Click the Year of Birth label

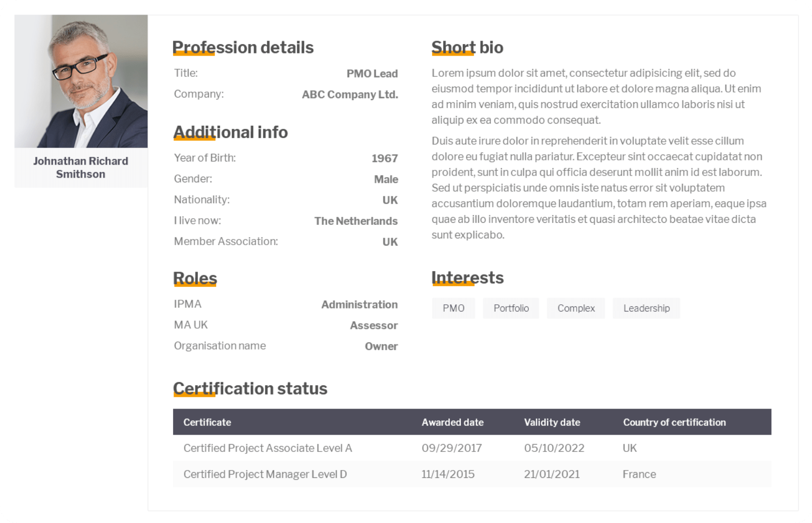(x=205, y=158)
